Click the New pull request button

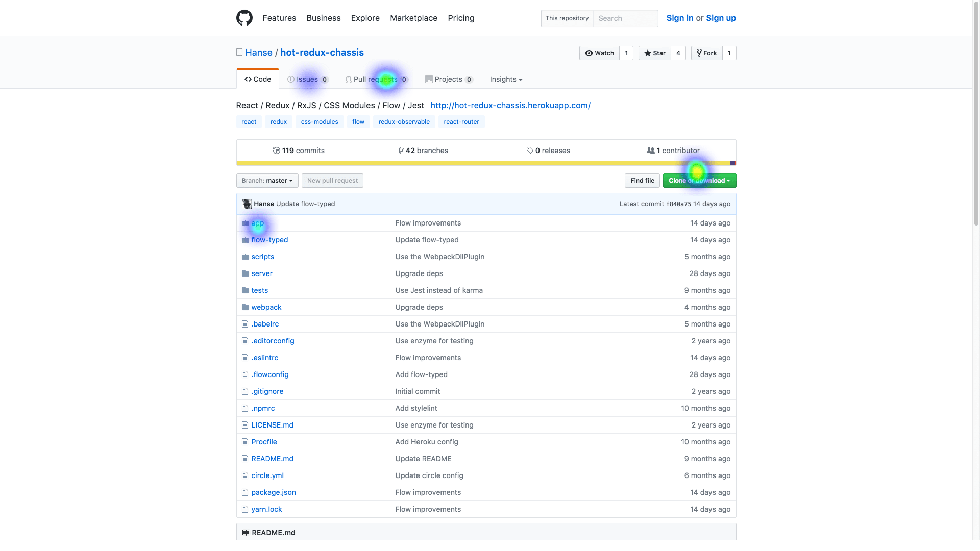332,180
